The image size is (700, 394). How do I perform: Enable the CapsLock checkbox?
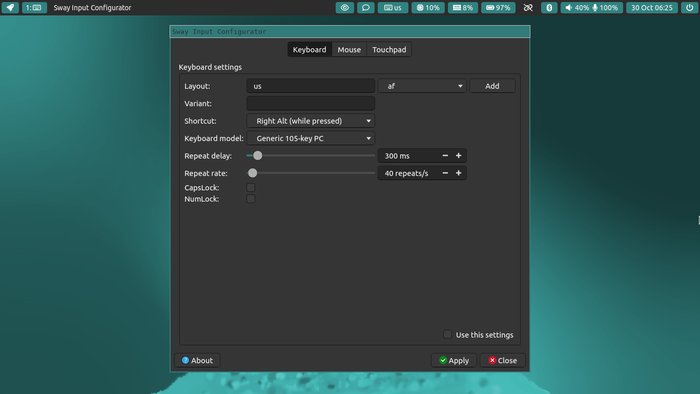coord(251,187)
